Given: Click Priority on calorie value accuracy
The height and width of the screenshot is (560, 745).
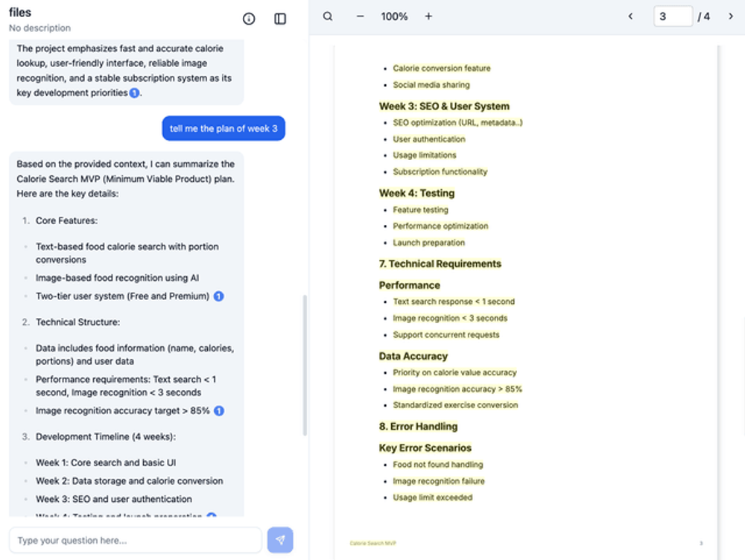Looking at the screenshot, I should pyautogui.click(x=454, y=372).
